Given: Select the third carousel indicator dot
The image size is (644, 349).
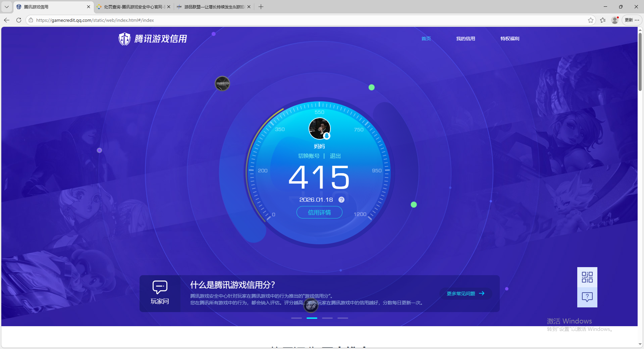Looking at the screenshot, I should pyautogui.click(x=327, y=318).
